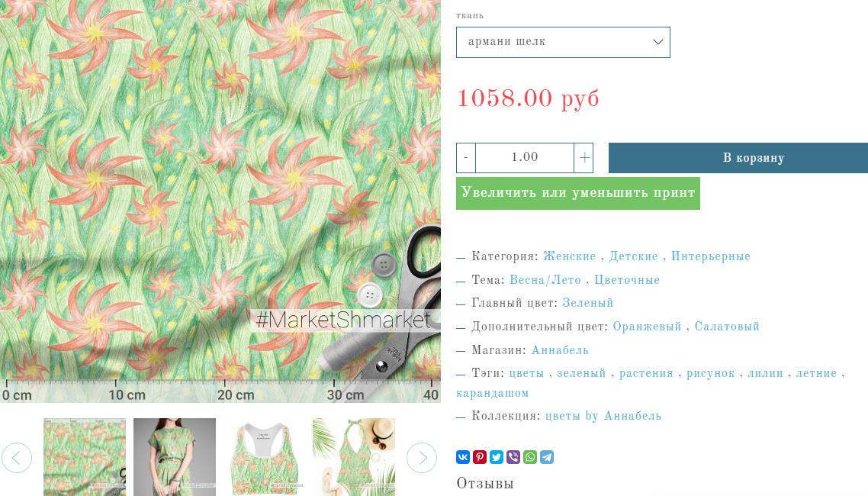
Task: Share via Telegram icon
Action: pos(547,457)
